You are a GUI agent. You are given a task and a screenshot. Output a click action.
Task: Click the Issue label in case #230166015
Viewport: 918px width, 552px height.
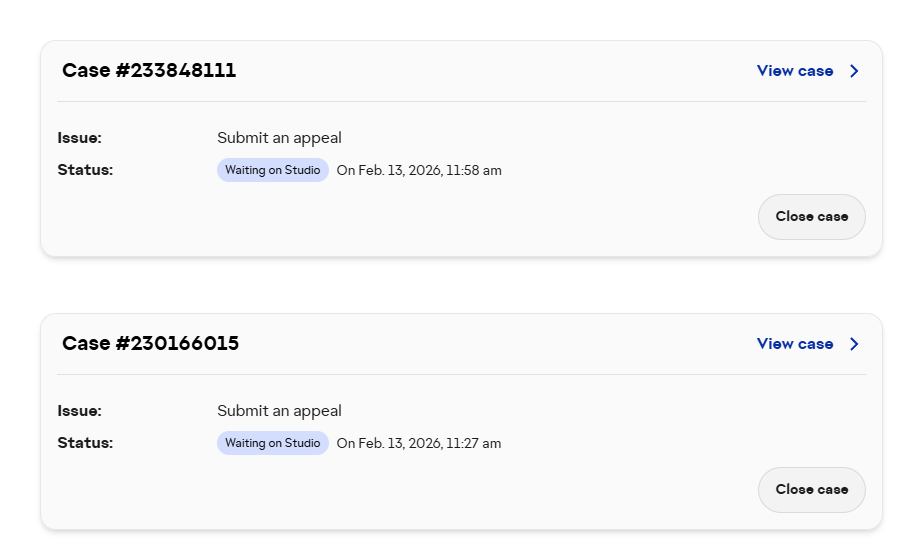point(80,411)
